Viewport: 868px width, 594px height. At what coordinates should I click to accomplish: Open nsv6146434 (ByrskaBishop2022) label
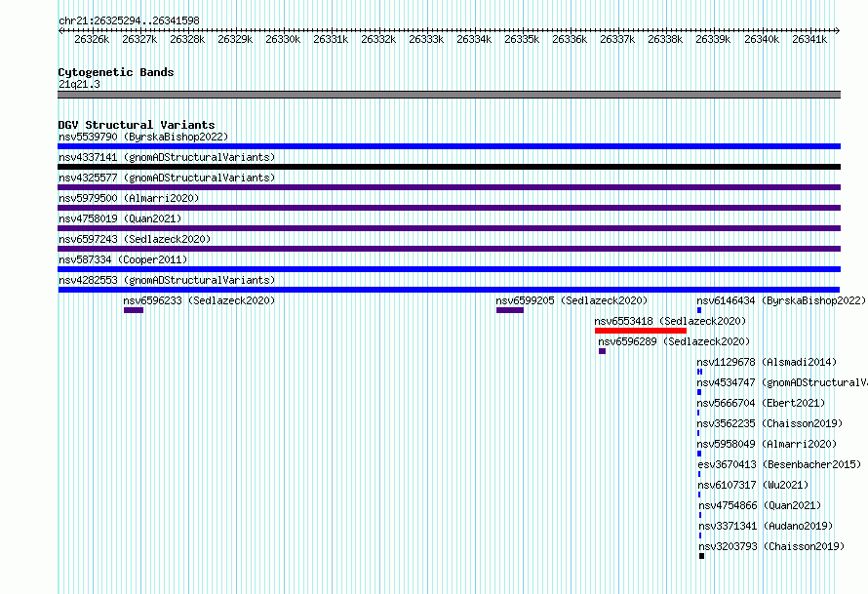781,300
